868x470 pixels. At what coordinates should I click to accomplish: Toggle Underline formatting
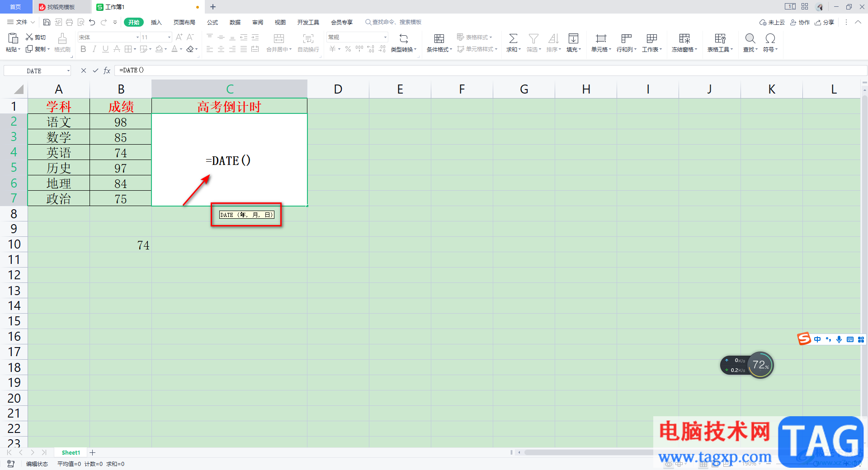[105, 49]
